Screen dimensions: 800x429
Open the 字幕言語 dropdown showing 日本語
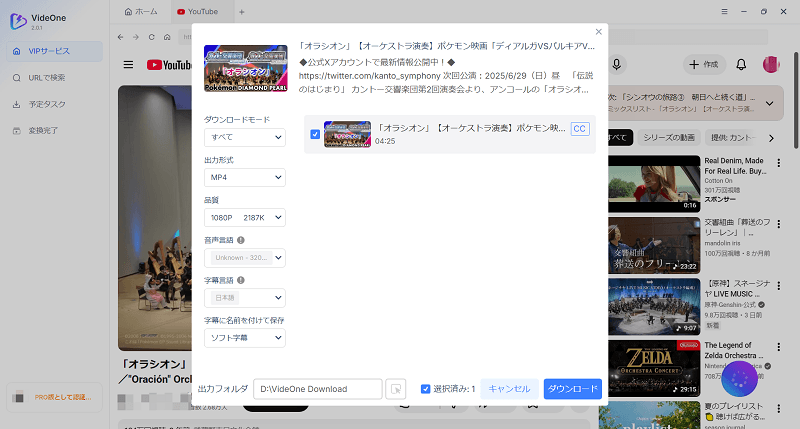pyautogui.click(x=245, y=298)
